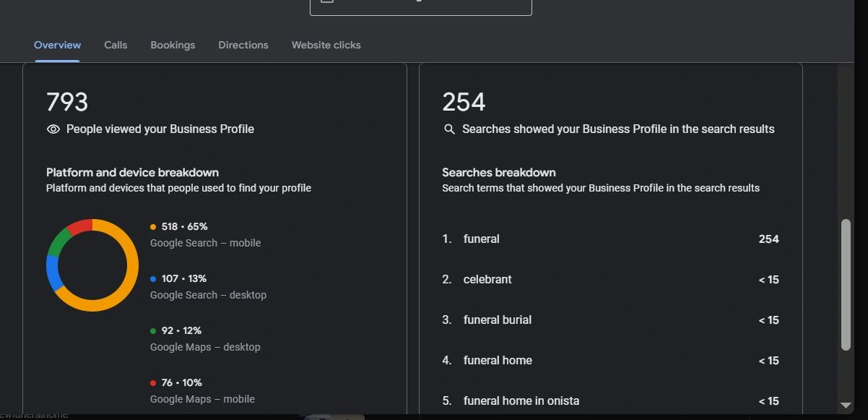This screenshot has height=420, width=868.
Task: Click orange dot for Google Search mobile
Action: click(153, 227)
